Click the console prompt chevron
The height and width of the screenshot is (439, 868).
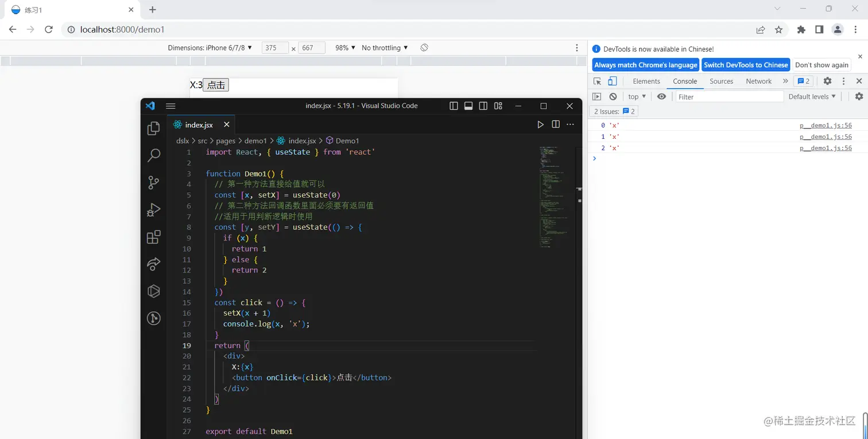coord(595,158)
